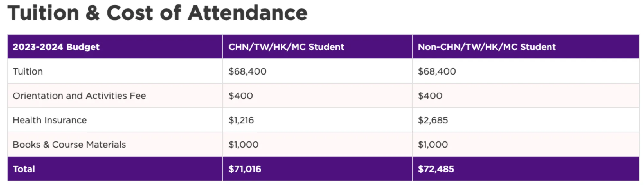Select the Total row label
644x185 pixels.
coord(24,169)
